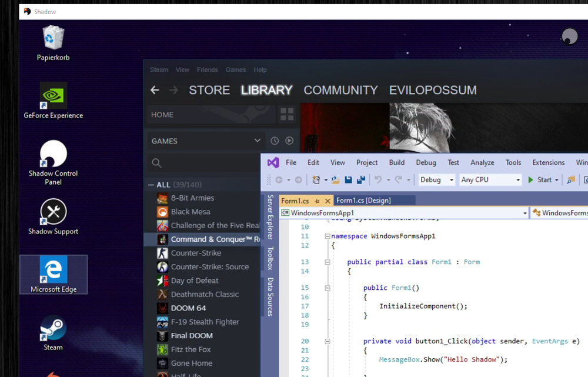This screenshot has height=377, width=588.
Task: Collapse the Form1 class code block
Action: click(x=328, y=262)
